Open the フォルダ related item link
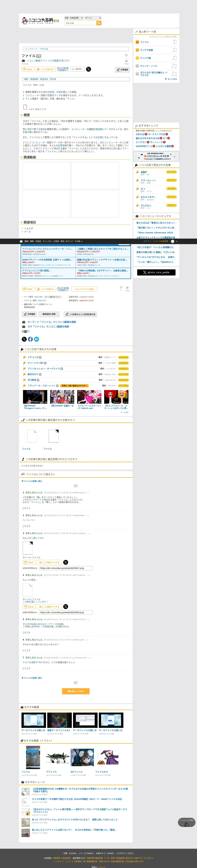Image resolution: width=197 pixels, height=868 pixels. tap(28, 228)
